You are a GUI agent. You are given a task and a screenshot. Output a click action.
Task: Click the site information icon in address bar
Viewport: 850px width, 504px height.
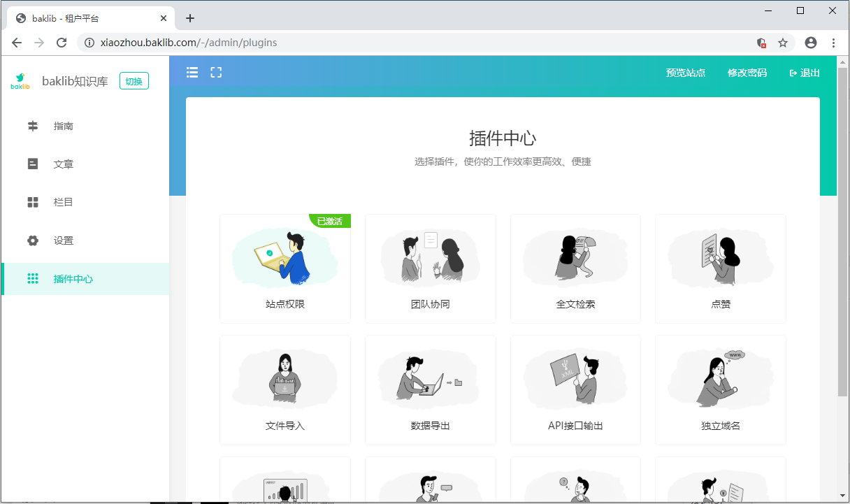tap(89, 43)
